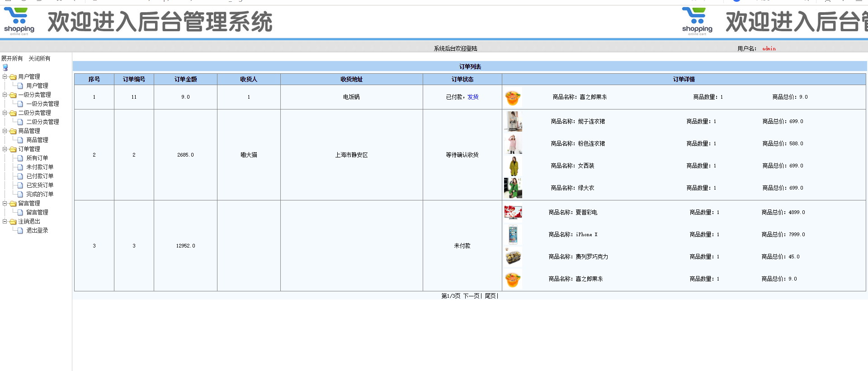Click the 订单详情 column header
This screenshot has width=868, height=371.
coord(684,79)
